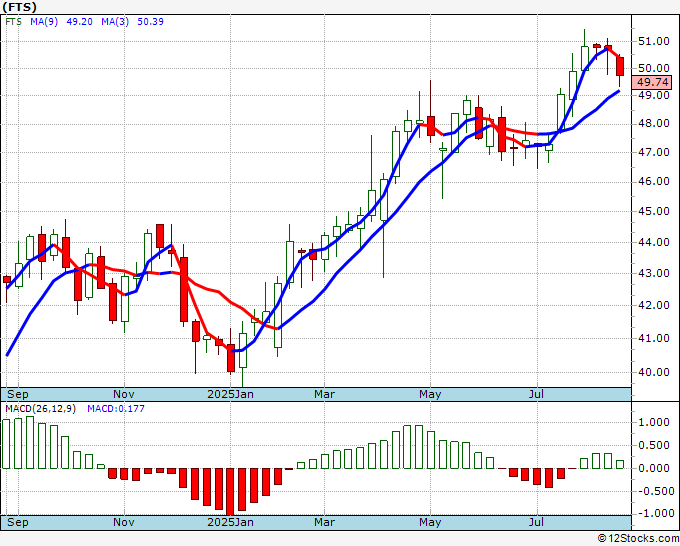Click the MACD:0.177 value label
680x546 pixels.
(x=116, y=409)
